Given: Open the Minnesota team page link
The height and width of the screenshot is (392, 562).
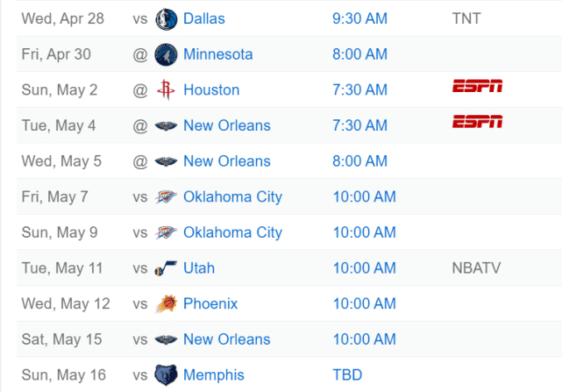Looking at the screenshot, I should click(217, 54).
